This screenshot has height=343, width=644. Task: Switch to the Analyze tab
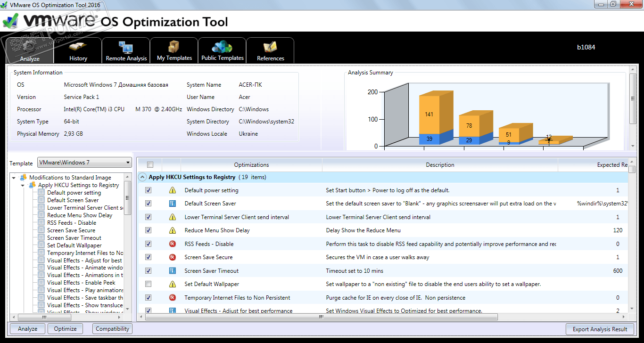pos(30,50)
